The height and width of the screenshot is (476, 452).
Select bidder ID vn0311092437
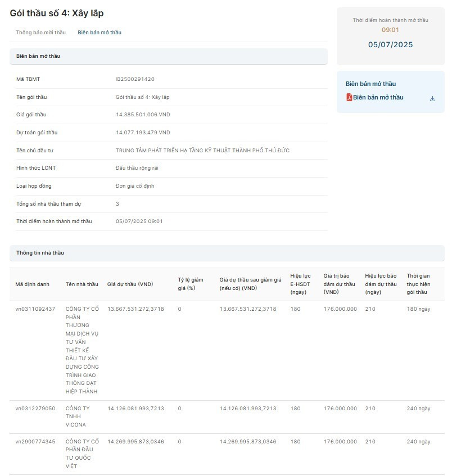(35, 309)
